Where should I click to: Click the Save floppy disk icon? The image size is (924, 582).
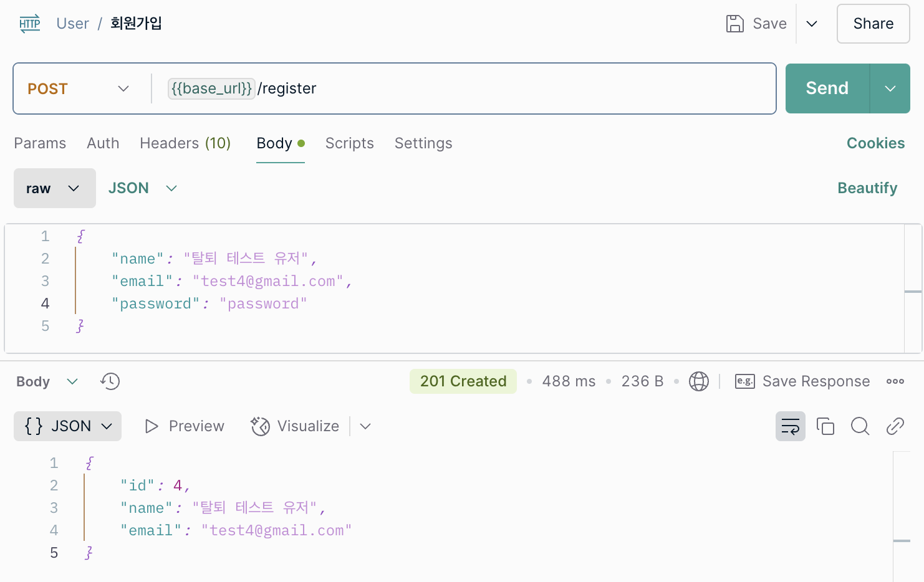pyautogui.click(x=735, y=24)
